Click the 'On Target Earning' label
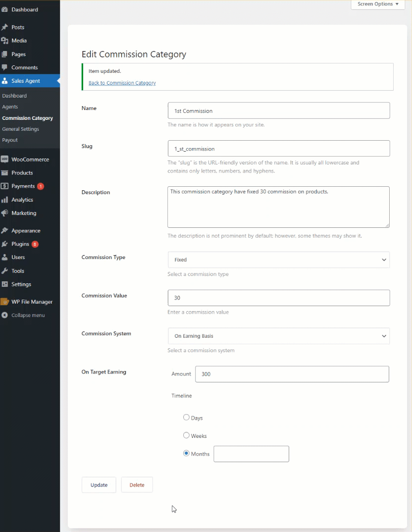412x532 pixels. pos(104,372)
